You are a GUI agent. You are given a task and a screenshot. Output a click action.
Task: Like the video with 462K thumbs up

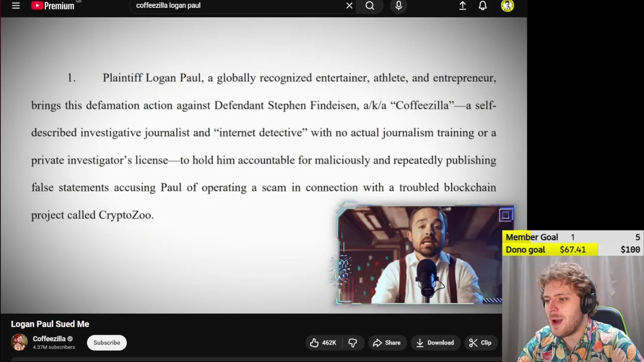[323, 343]
